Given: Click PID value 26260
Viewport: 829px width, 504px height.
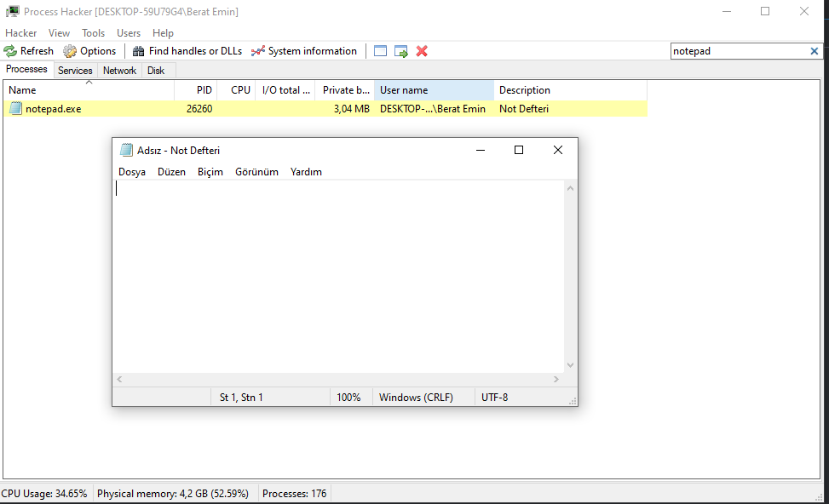Looking at the screenshot, I should [x=199, y=109].
